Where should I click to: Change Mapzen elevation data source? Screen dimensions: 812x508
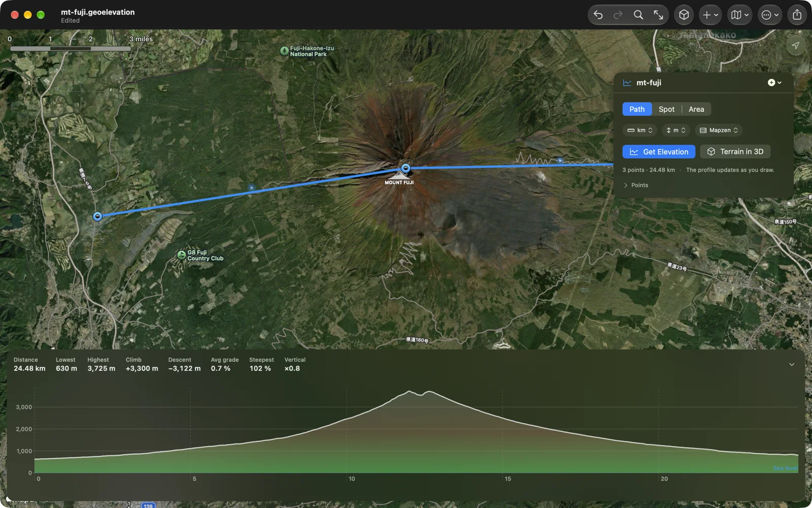719,130
